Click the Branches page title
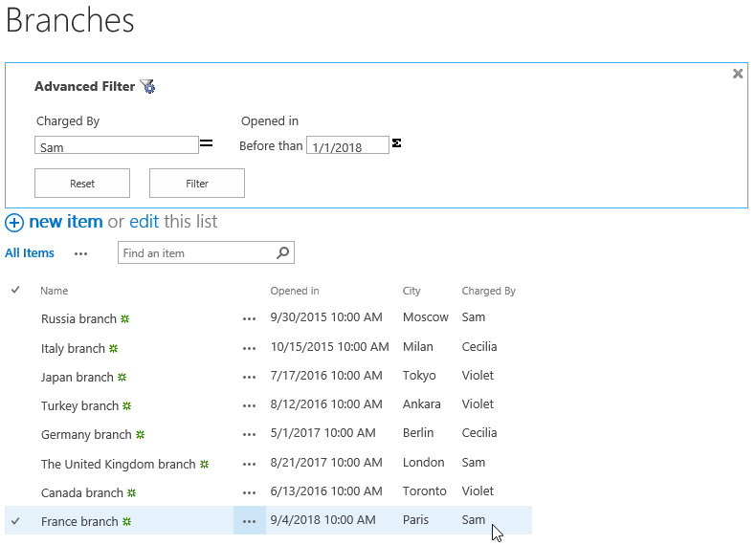 [70, 20]
